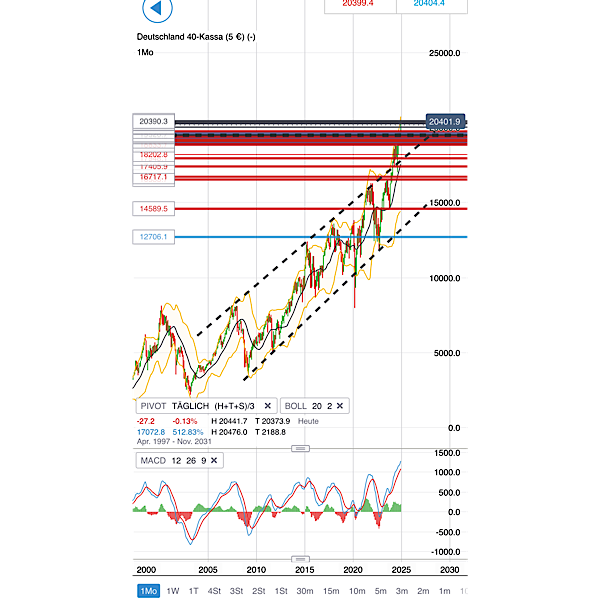
Task: Tap the blue back arrow icon
Action: click(x=155, y=11)
